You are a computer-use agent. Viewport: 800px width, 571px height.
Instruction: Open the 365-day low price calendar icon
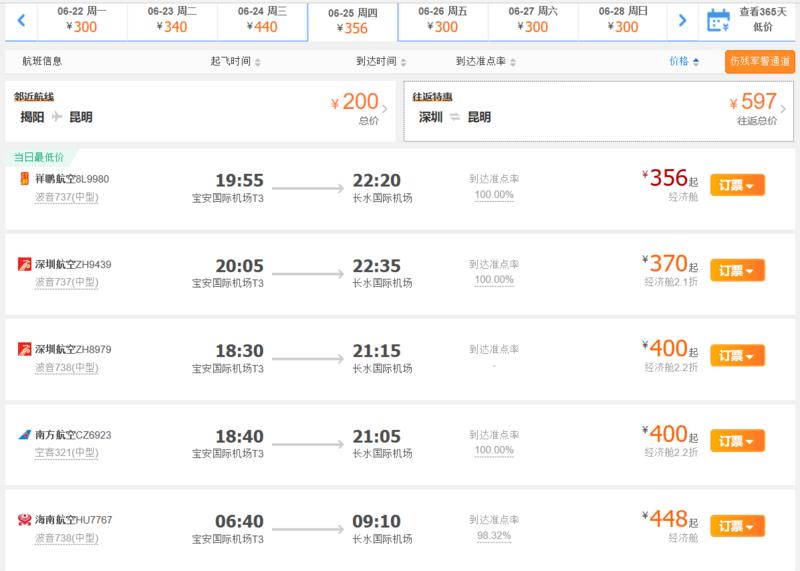click(x=718, y=20)
